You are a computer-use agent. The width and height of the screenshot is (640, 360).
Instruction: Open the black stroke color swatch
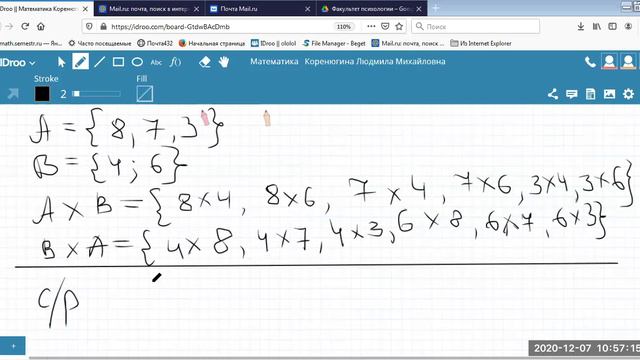(x=42, y=94)
